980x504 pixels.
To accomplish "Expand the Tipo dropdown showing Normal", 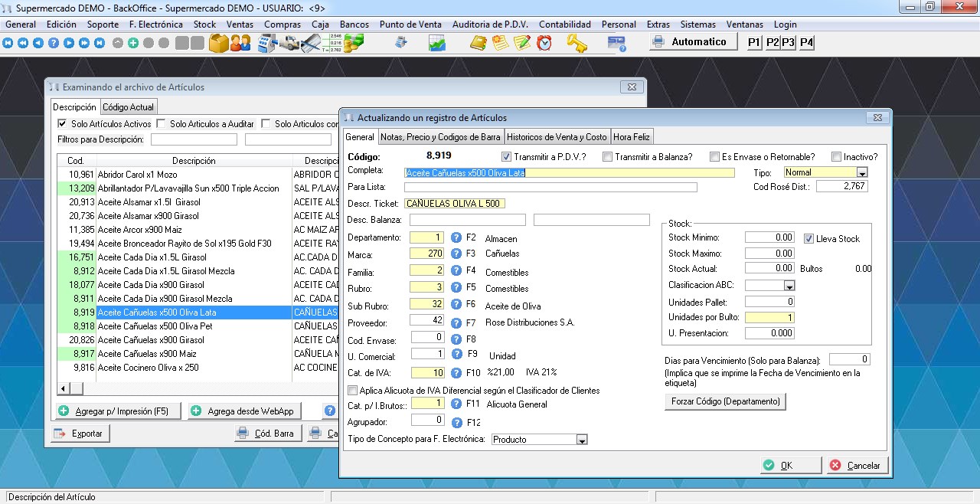I will coord(862,173).
